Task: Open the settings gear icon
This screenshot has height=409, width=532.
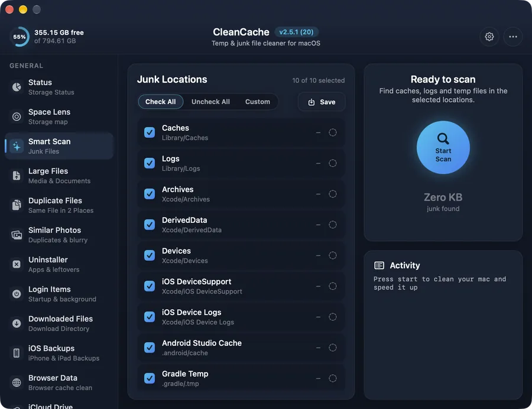Action: (489, 37)
